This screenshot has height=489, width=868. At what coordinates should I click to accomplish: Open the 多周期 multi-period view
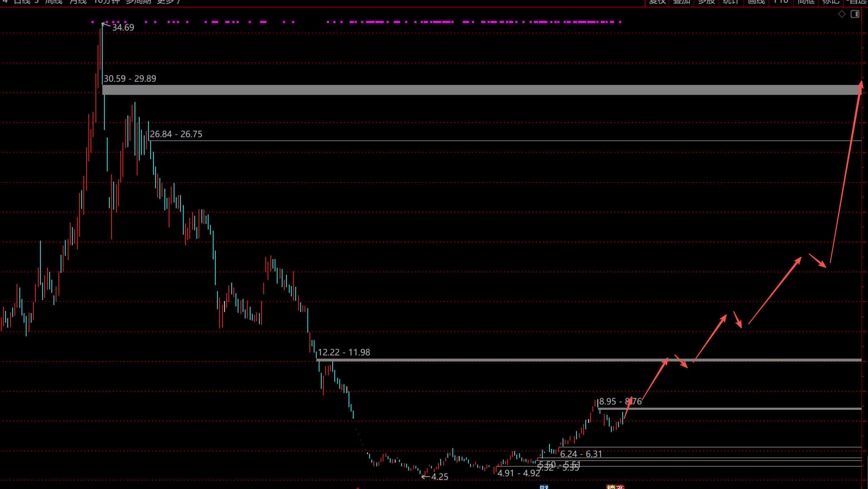pyautogui.click(x=138, y=2)
